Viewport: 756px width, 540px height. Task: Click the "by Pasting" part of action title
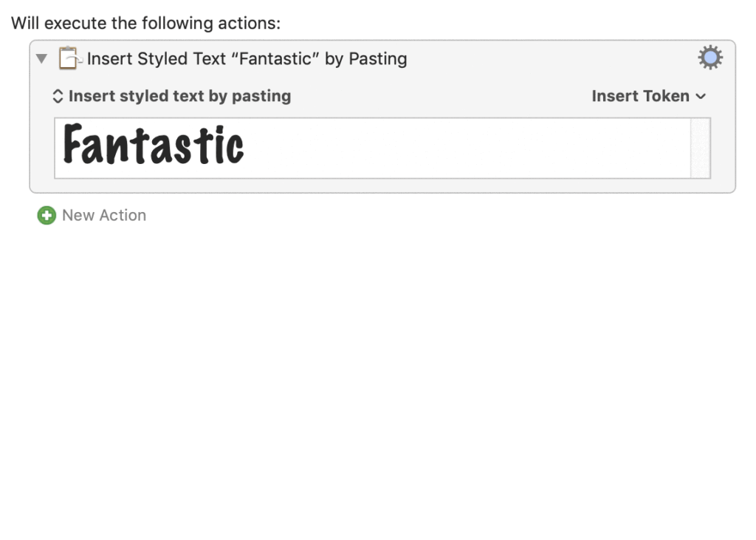[x=366, y=59]
